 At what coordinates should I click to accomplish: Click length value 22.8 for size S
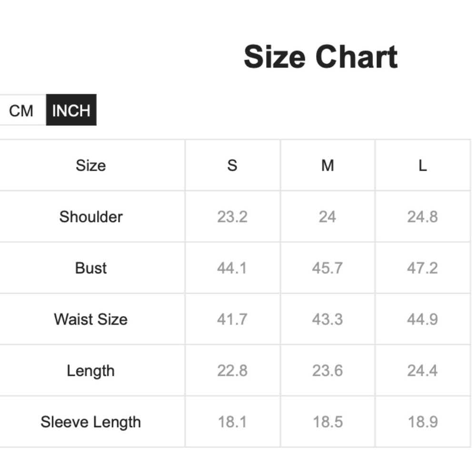click(x=232, y=370)
